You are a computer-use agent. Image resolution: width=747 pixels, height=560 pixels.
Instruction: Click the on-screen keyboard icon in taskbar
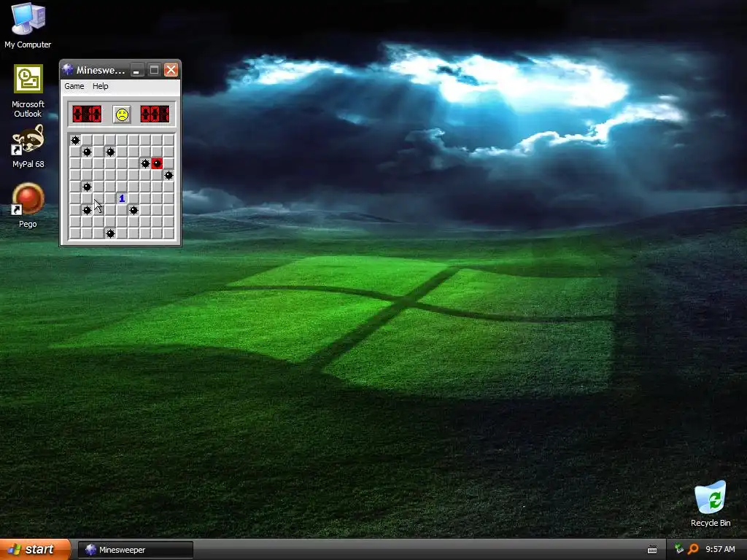click(652, 550)
